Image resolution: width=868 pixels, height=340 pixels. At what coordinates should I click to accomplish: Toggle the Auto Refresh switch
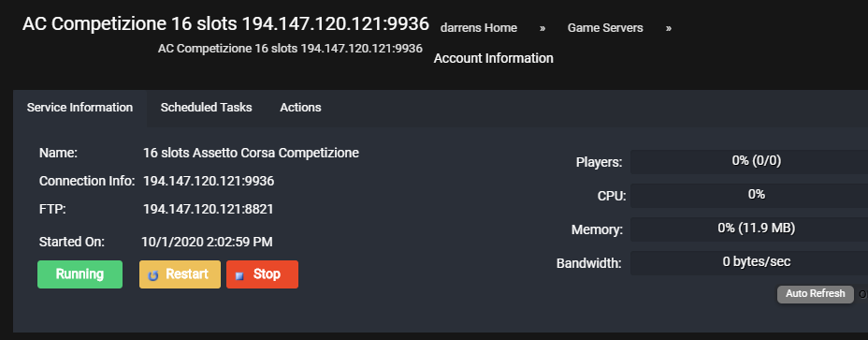(x=816, y=294)
